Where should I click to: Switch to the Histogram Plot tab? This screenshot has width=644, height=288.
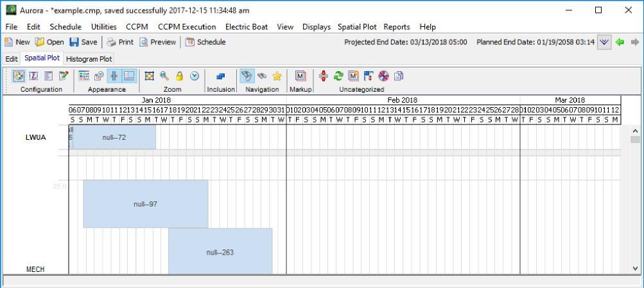[x=89, y=58]
